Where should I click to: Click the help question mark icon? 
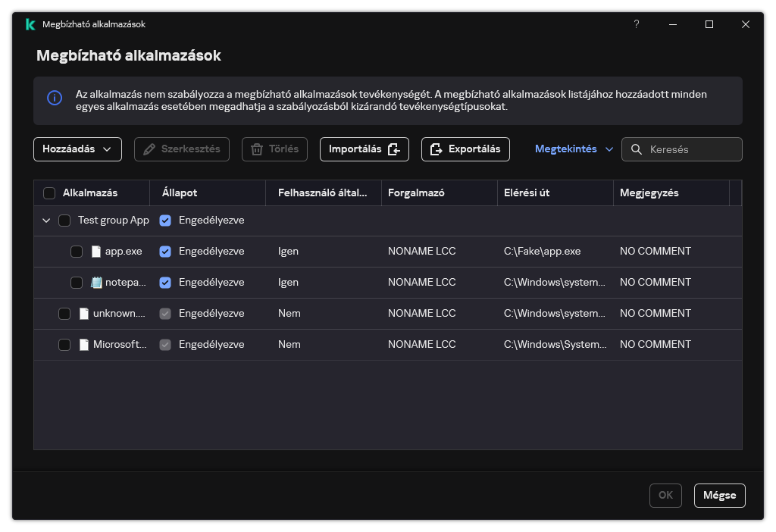tap(636, 24)
